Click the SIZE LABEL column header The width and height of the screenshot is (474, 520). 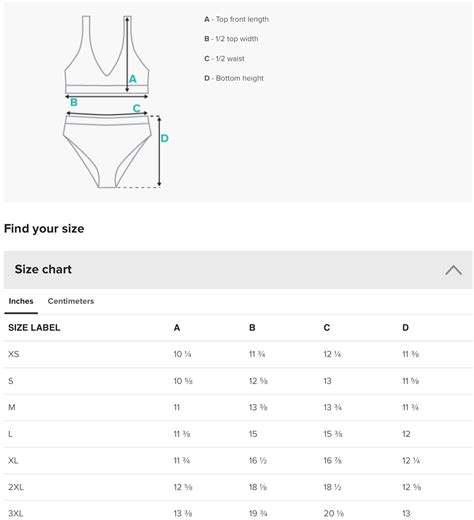[x=34, y=328]
